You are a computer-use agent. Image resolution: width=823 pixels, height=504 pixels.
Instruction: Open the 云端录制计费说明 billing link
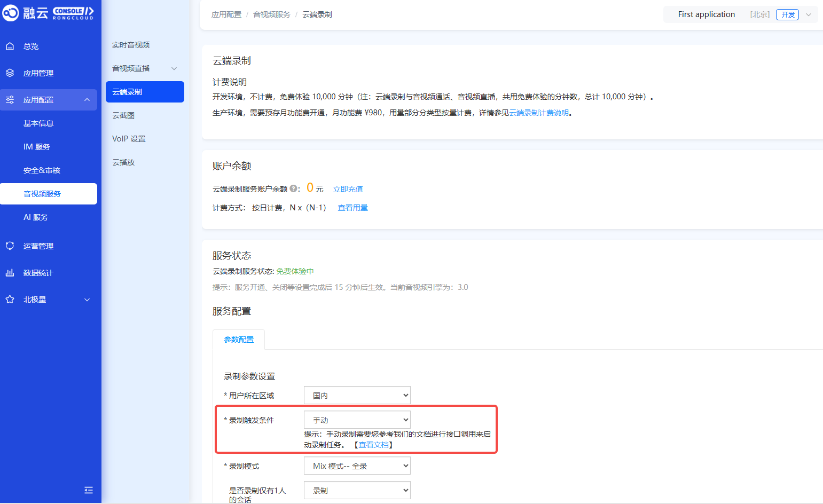pyautogui.click(x=538, y=113)
